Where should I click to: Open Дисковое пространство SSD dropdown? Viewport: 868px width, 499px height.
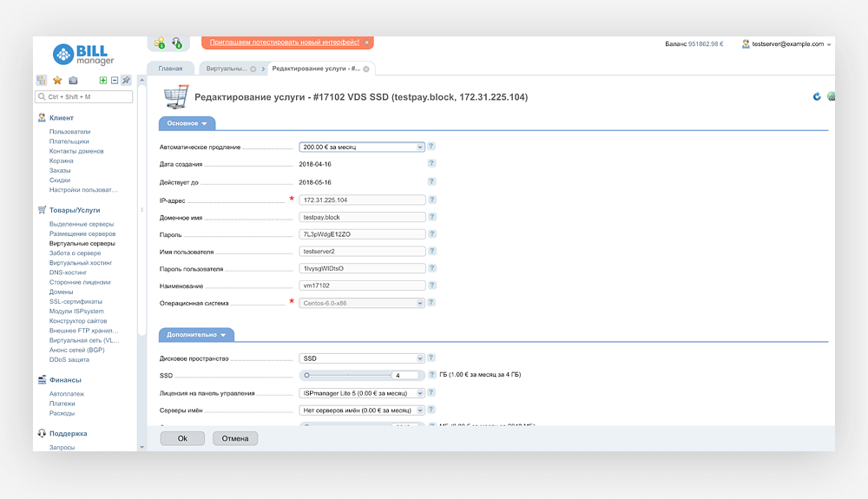pos(362,358)
